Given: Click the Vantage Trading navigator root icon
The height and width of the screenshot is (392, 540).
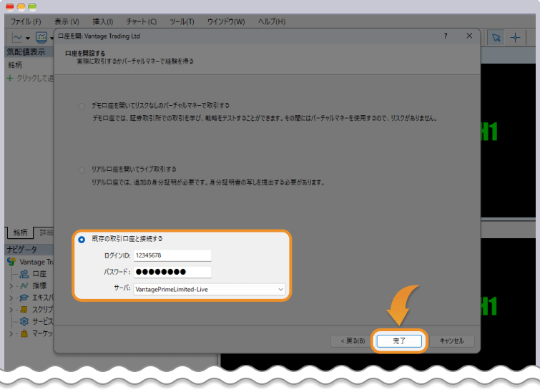Looking at the screenshot, I should [x=11, y=262].
